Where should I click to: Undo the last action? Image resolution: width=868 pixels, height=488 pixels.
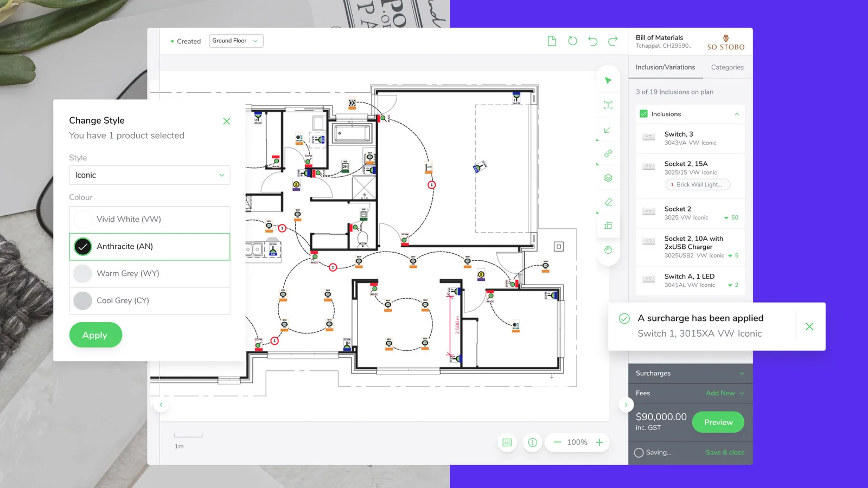[x=592, y=41]
